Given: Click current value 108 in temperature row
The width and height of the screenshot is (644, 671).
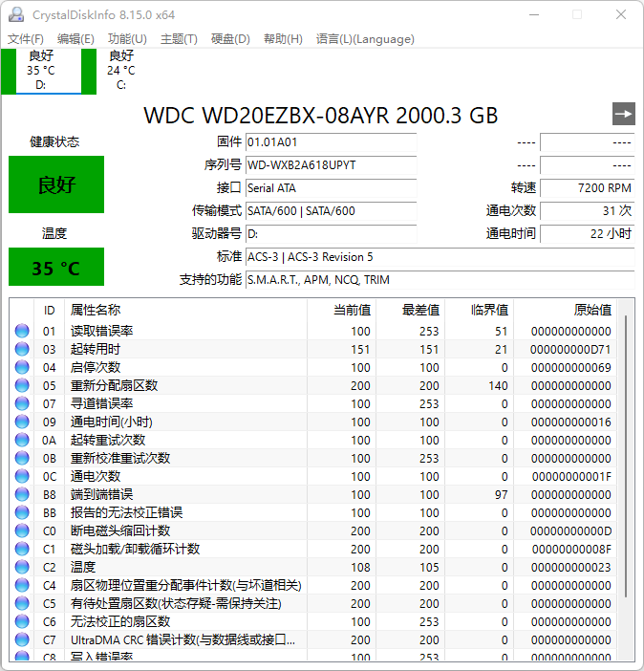Looking at the screenshot, I should coord(360,568).
